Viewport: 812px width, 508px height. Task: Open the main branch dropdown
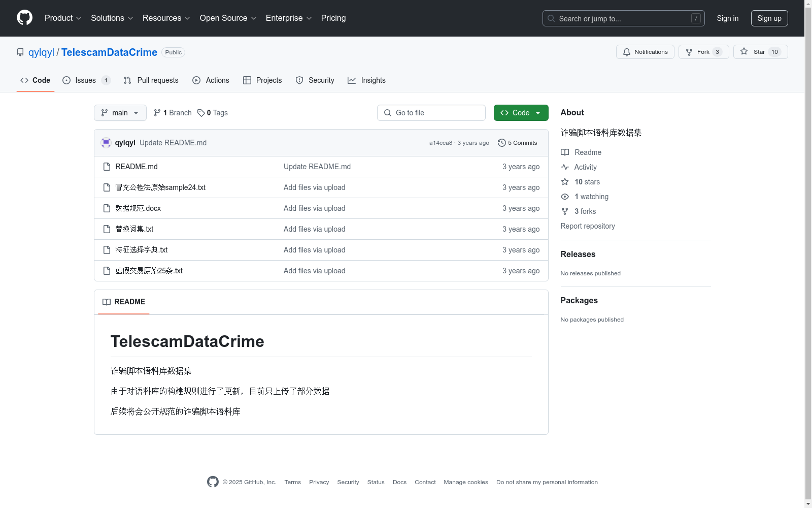point(120,113)
